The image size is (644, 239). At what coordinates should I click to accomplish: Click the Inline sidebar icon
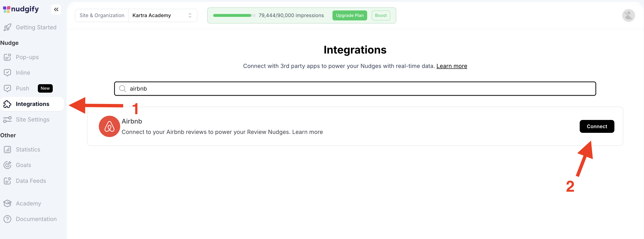tap(7, 73)
